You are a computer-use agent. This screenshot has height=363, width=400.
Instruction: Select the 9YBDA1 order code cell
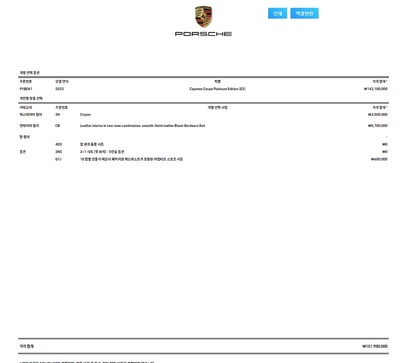pos(26,89)
